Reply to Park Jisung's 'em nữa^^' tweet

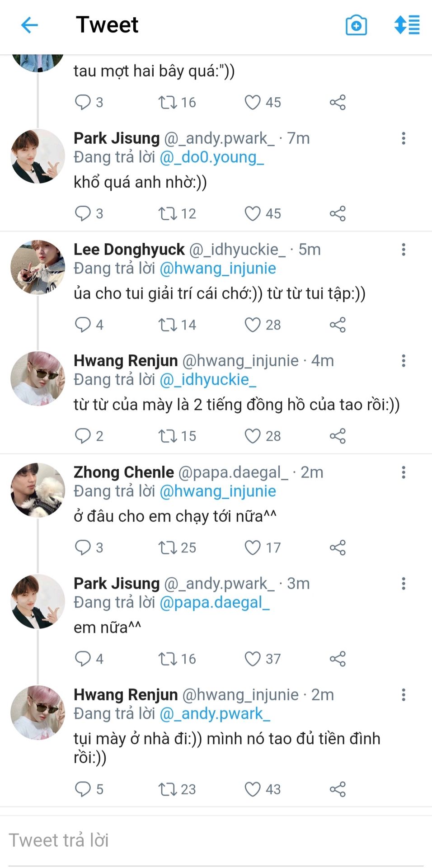[83, 659]
